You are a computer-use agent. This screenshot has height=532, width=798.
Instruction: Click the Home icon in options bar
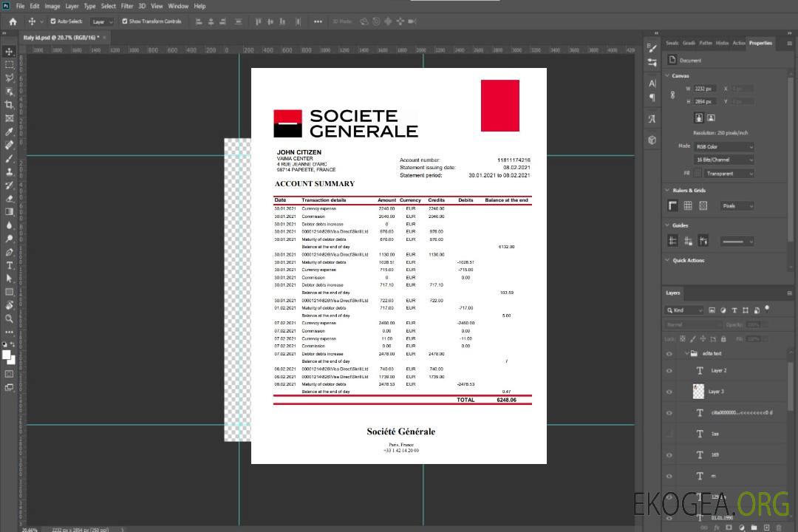[13, 21]
